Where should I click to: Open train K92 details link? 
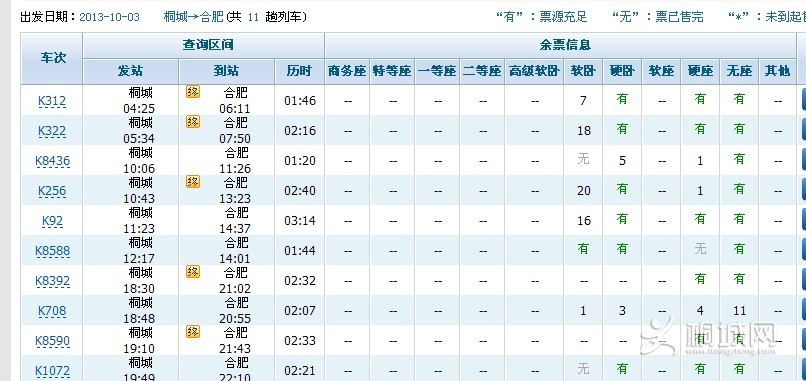click(x=52, y=221)
